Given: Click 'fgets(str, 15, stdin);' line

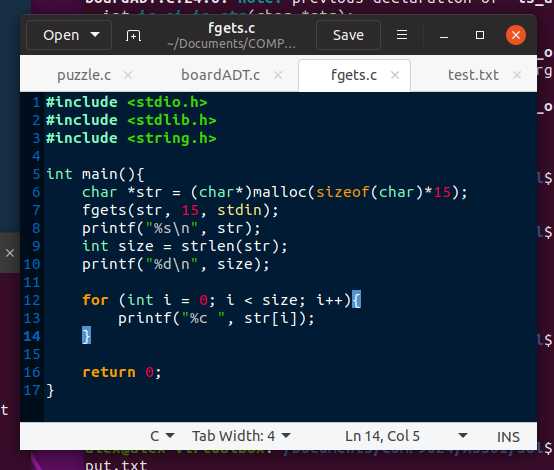Looking at the screenshot, I should click(180, 210).
